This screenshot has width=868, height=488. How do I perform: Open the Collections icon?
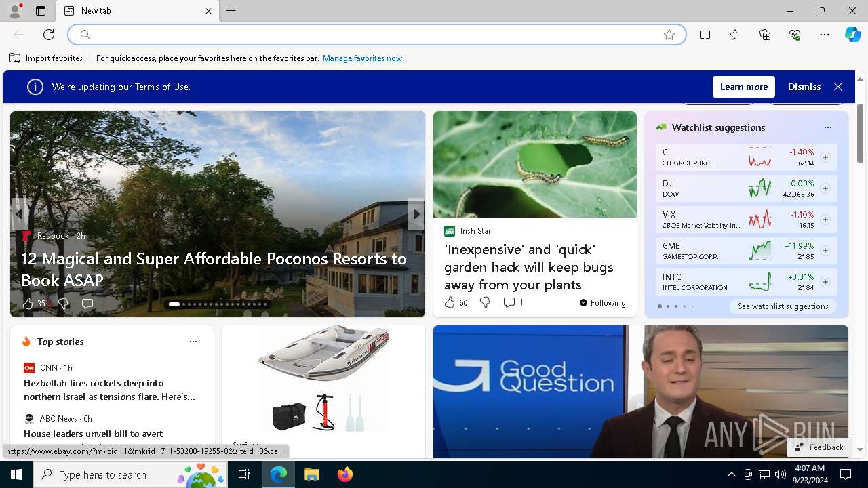765,35
